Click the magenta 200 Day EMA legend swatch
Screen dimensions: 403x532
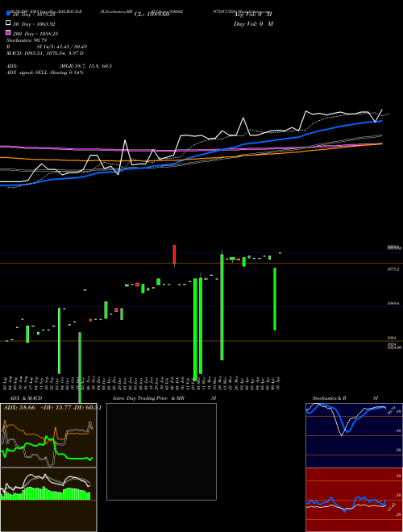(8, 32)
